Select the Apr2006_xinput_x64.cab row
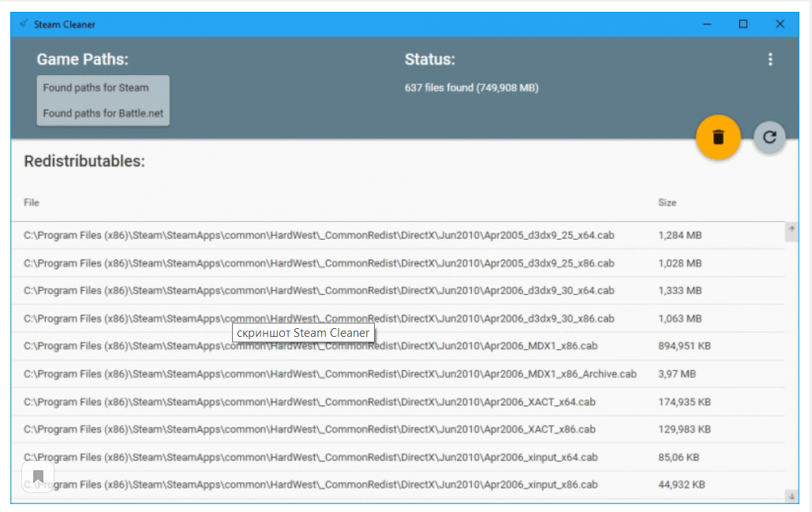This screenshot has width=812, height=512. 398,457
